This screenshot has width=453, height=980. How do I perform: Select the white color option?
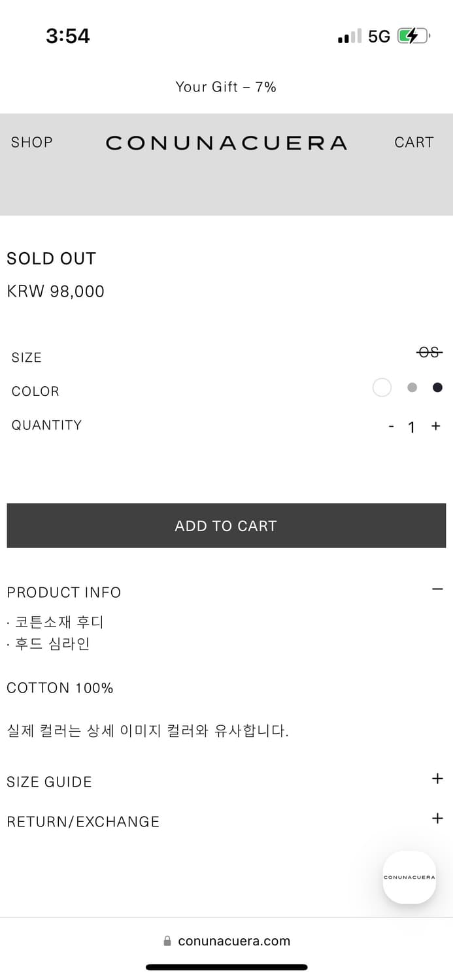(382, 387)
